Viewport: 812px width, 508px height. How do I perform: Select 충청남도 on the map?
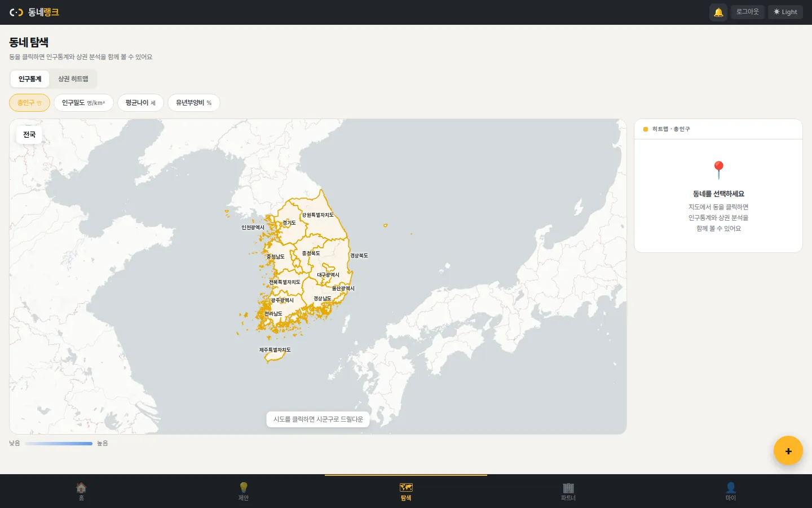275,257
